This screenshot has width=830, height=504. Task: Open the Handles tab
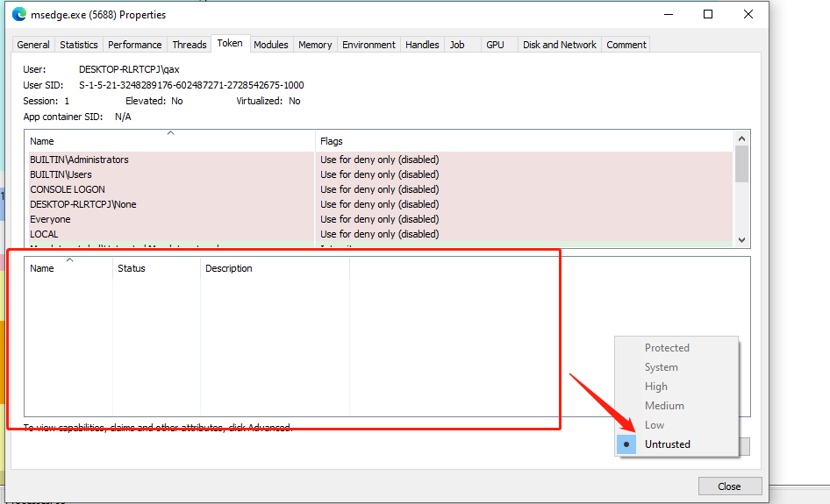point(422,45)
